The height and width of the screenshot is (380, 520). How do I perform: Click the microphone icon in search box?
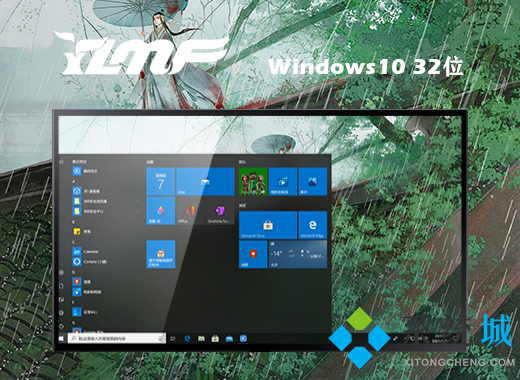click(x=161, y=339)
